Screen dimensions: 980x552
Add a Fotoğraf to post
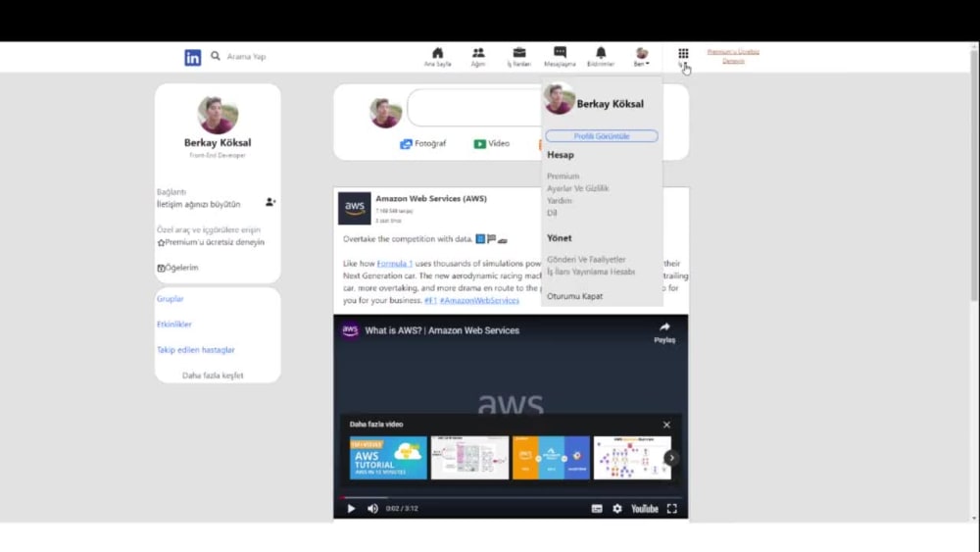point(423,144)
